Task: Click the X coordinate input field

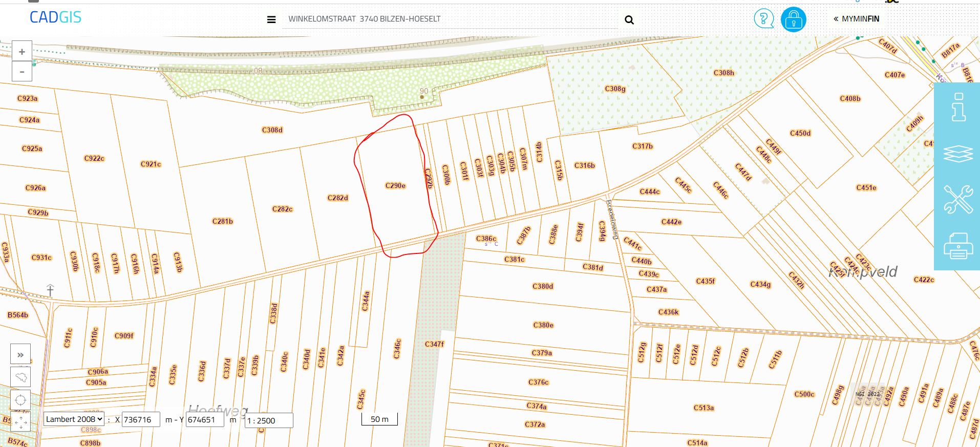Action: click(141, 420)
